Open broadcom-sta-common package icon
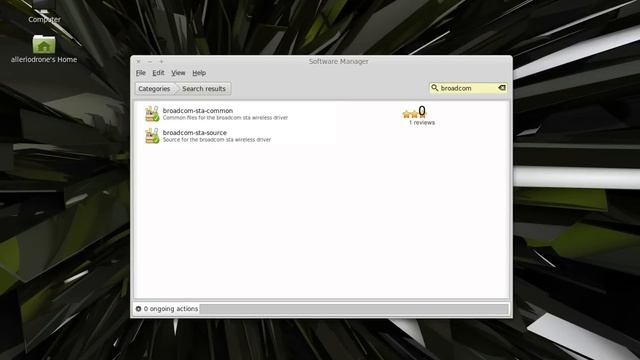The image size is (640, 360). pos(152,113)
